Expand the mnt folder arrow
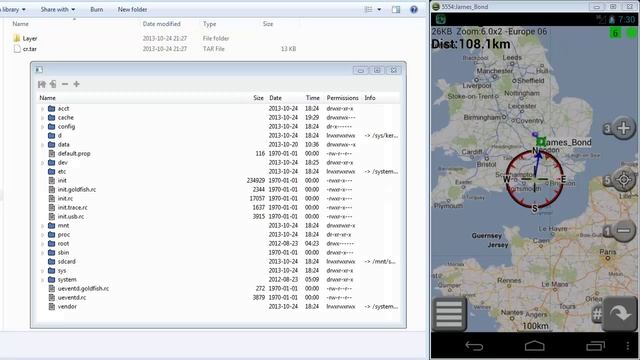Screen dimensions: 640x360 click(42, 226)
